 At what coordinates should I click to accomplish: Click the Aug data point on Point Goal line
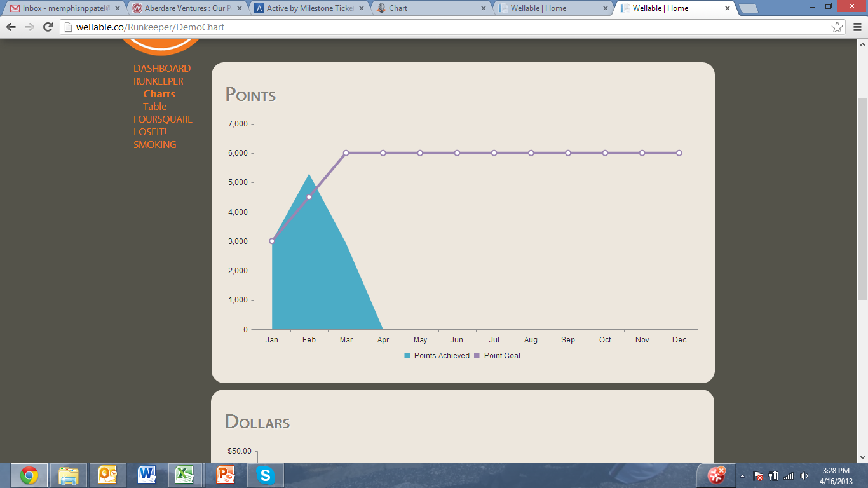pos(531,153)
